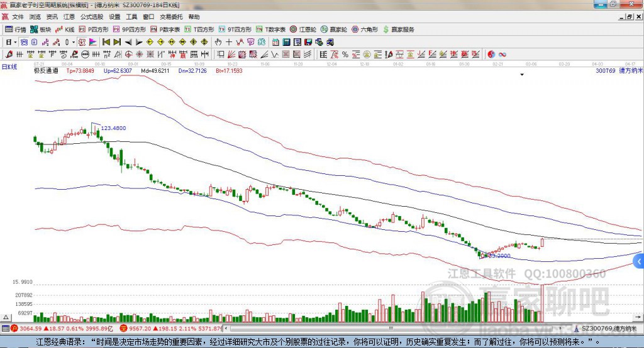Click the 123.4800 high price label
The width and height of the screenshot is (644, 348).
coord(113,128)
